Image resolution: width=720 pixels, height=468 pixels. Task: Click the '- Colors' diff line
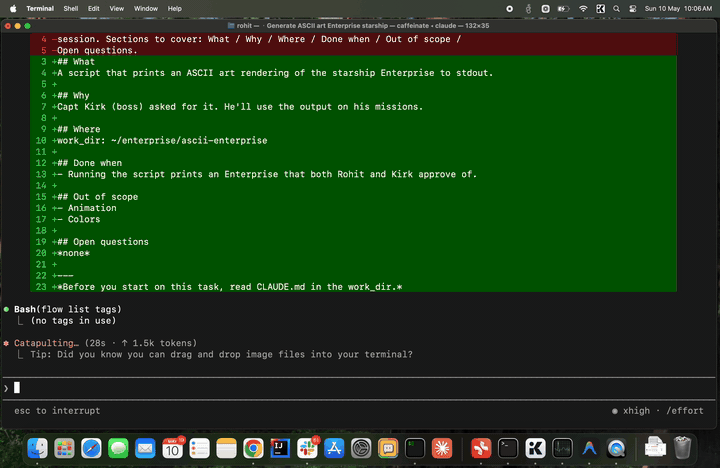[79, 219]
